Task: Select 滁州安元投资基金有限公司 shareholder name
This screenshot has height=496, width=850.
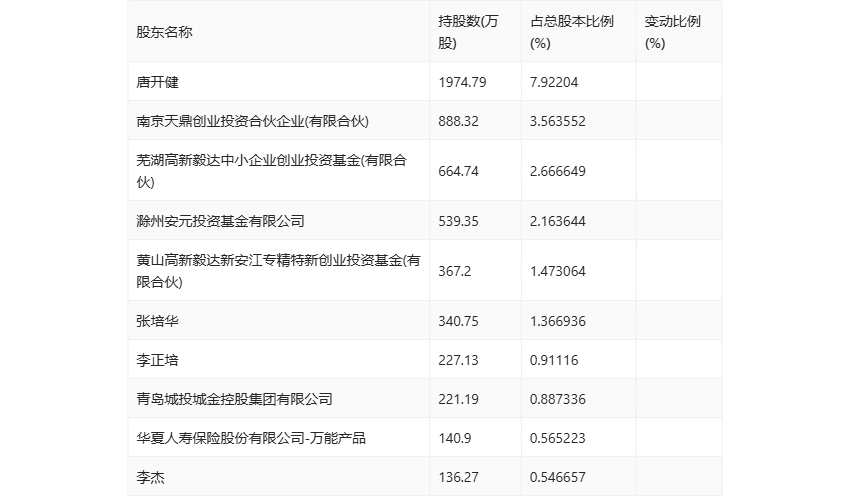Action: tap(220, 221)
